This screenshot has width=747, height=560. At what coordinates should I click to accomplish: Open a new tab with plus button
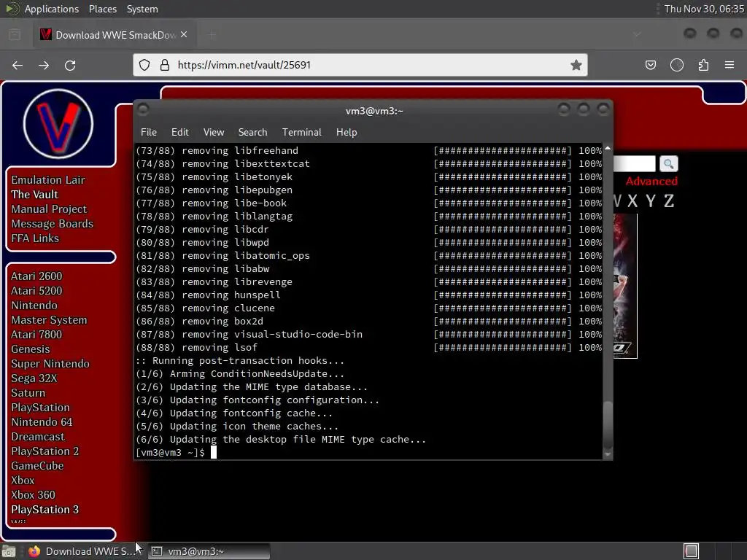pyautogui.click(x=212, y=35)
